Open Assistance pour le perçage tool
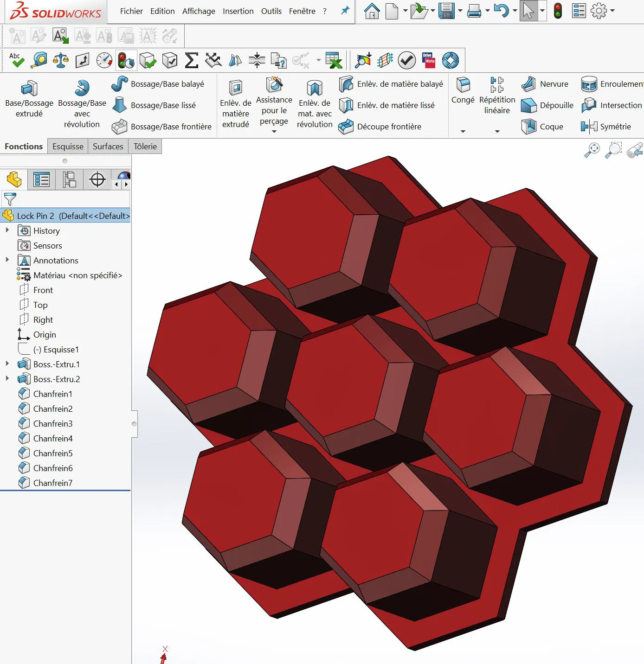 (274, 102)
